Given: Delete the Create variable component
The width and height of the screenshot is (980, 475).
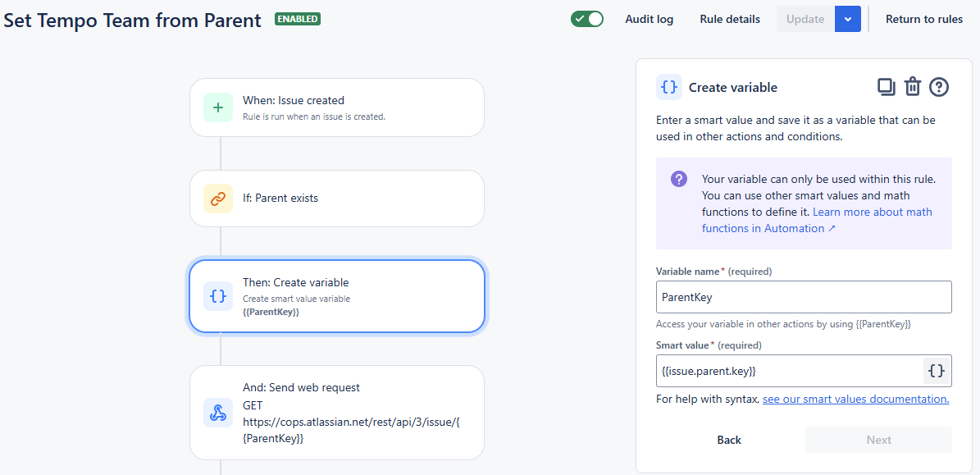Looking at the screenshot, I should [913, 87].
